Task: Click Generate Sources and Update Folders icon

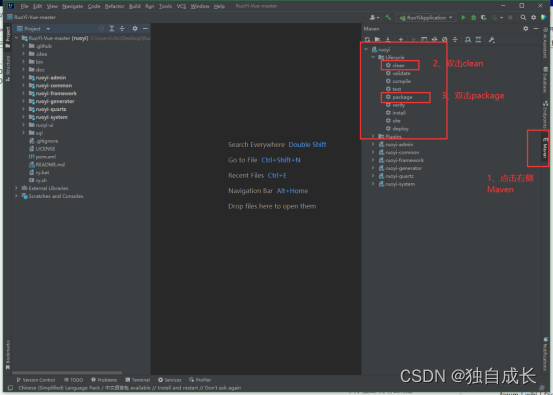Action: tap(377, 40)
